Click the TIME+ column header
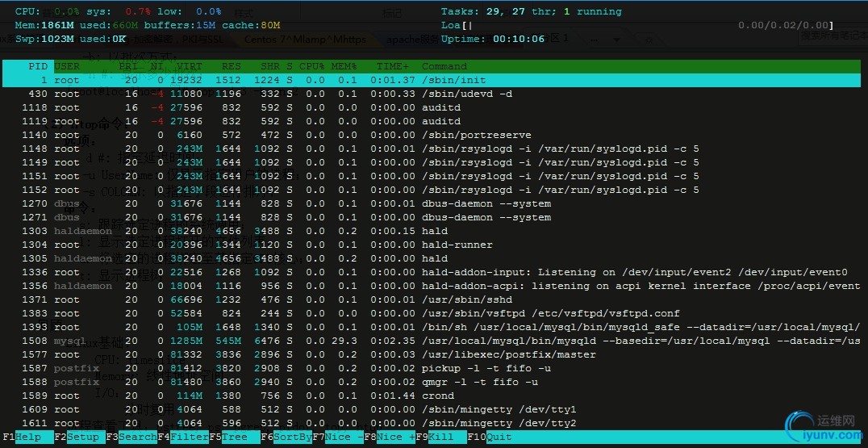 pos(393,66)
